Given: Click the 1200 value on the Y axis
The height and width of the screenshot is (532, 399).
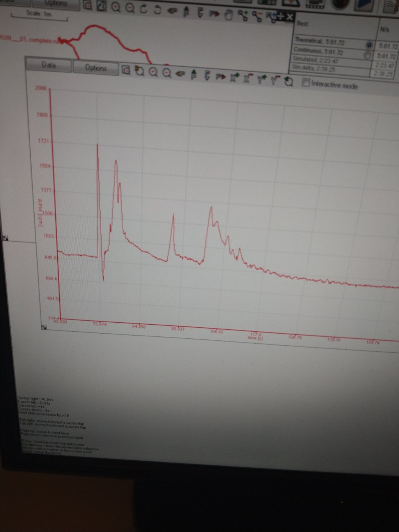Looking at the screenshot, I should [x=48, y=214].
